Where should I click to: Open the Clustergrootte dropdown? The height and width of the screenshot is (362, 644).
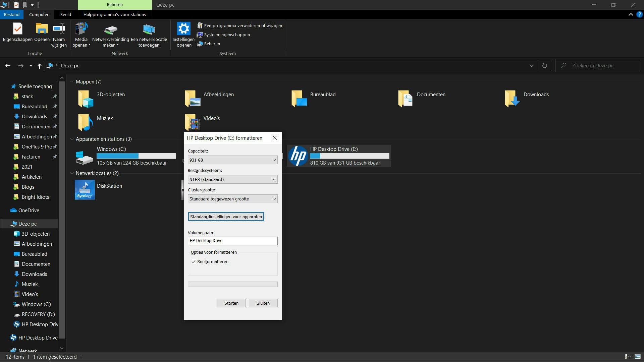[x=232, y=199]
